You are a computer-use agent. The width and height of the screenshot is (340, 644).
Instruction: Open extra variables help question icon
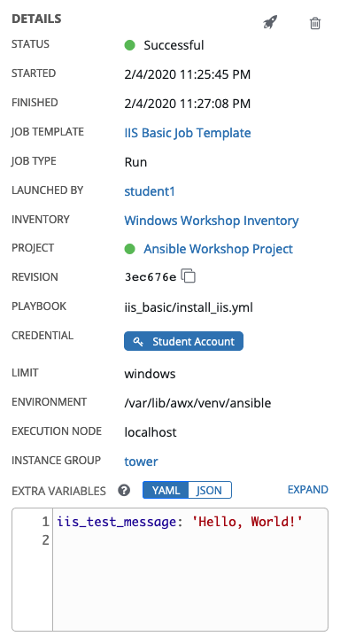124,490
